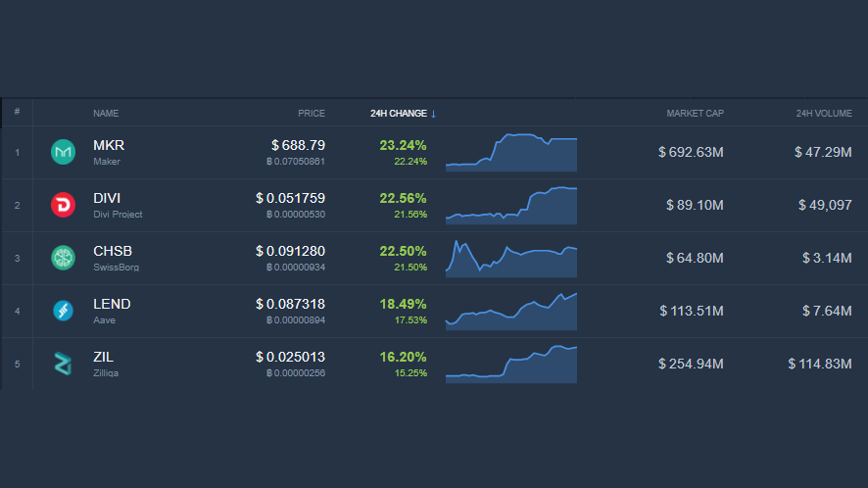
Task: Sort by 24H CHANGE column header
Action: coord(399,113)
